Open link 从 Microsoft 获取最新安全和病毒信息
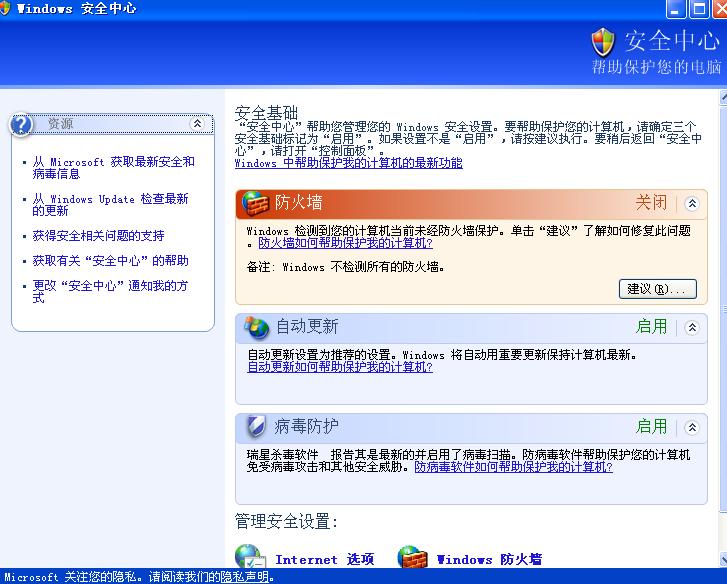The image size is (727, 584). (x=114, y=168)
